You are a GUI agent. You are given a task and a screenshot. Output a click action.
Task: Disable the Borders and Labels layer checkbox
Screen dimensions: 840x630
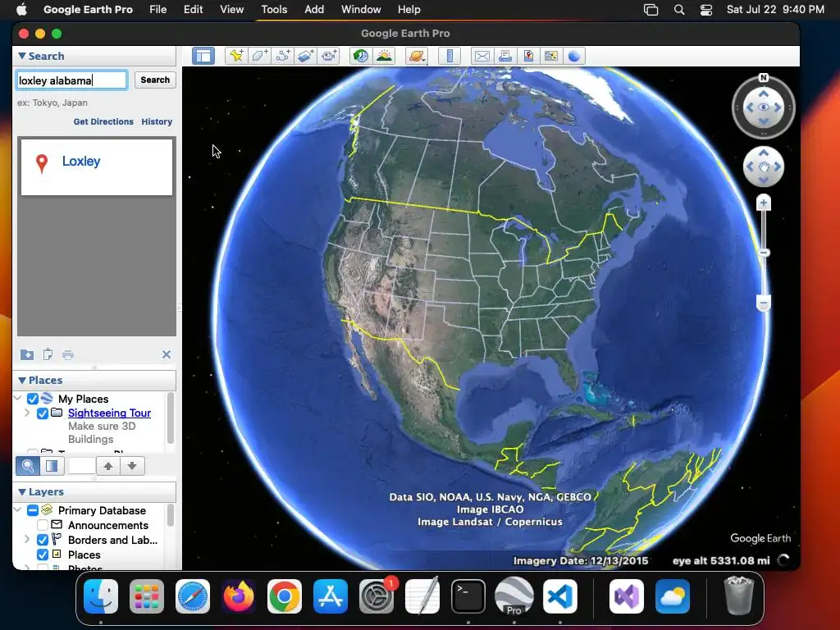tap(43, 540)
